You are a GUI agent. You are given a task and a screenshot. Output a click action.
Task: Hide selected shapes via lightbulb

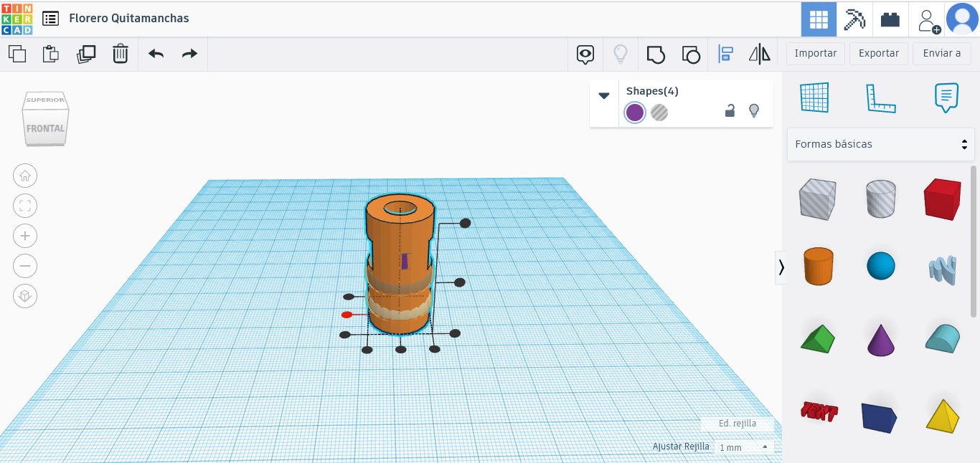pyautogui.click(x=754, y=110)
